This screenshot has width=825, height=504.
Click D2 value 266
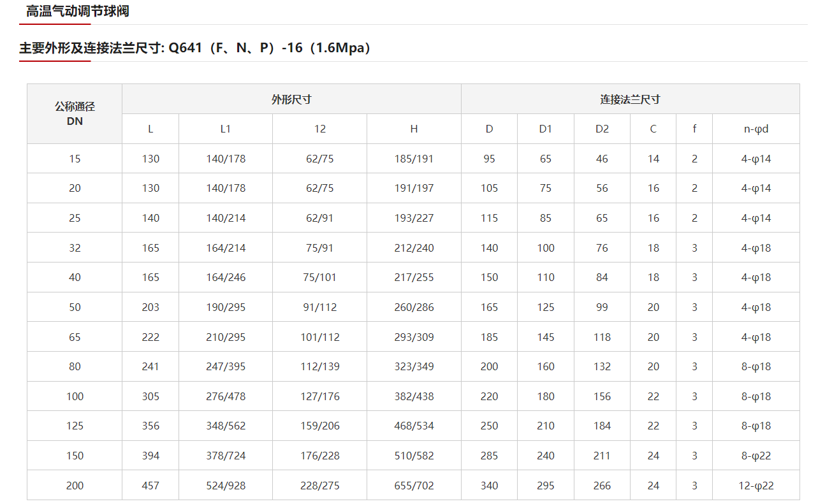pos(602,486)
